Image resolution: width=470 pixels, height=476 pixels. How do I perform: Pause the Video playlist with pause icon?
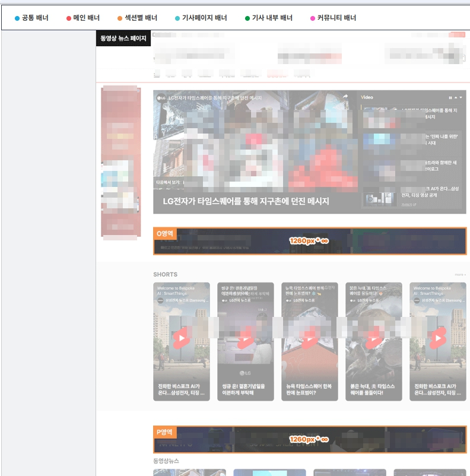pyautogui.click(x=450, y=98)
